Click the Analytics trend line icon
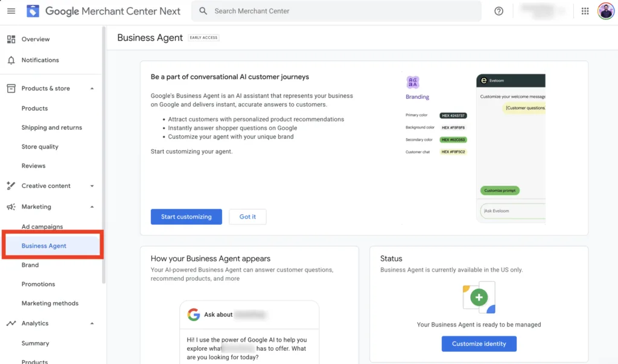Image resolution: width=618 pixels, height=364 pixels. [x=11, y=324]
